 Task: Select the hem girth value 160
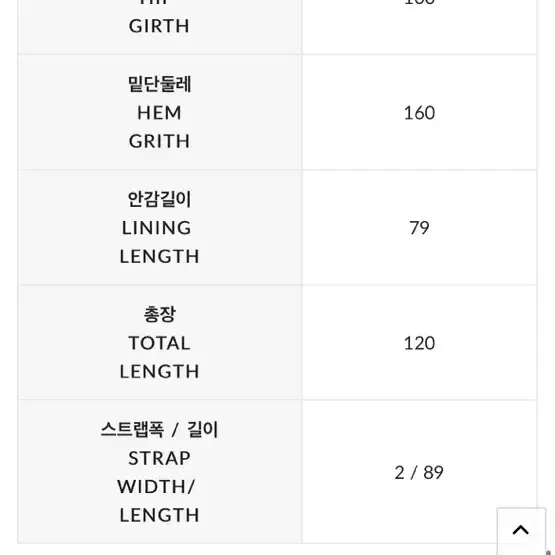pyautogui.click(x=419, y=113)
